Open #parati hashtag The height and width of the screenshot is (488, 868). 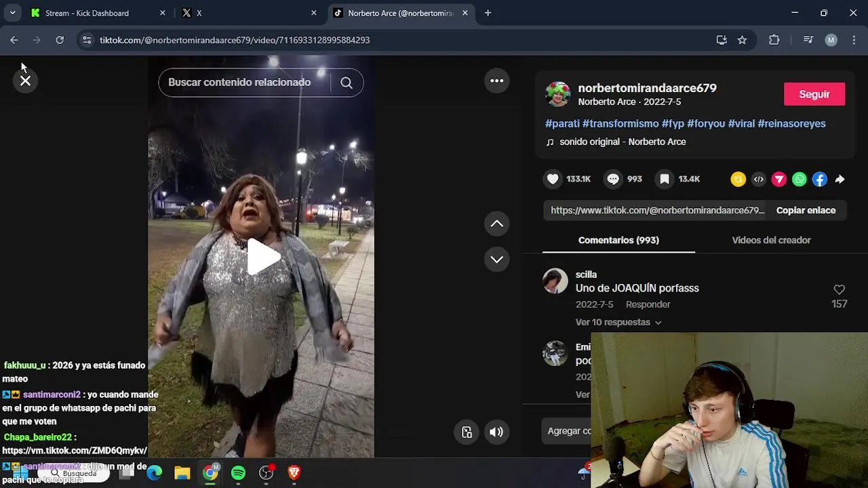click(x=562, y=123)
